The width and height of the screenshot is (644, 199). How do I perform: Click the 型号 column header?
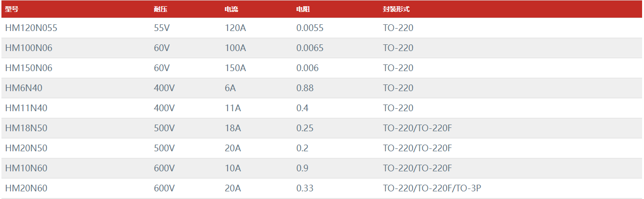tap(11, 9)
